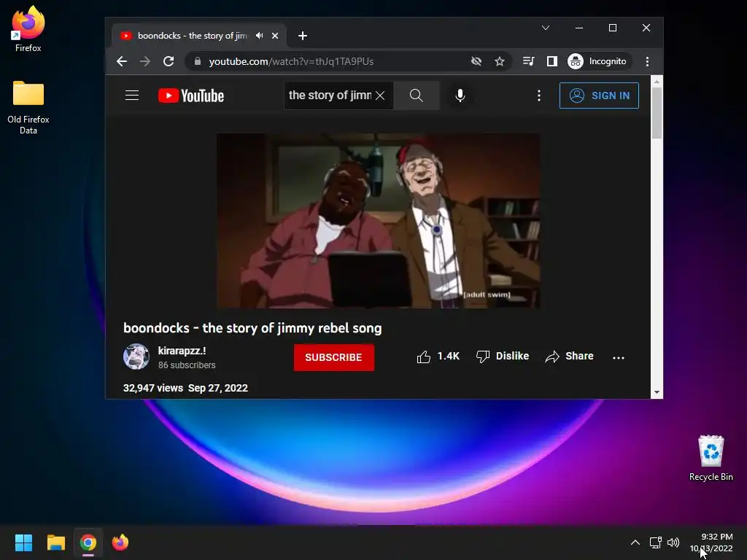
Task: Select Old Firefox Data folder
Action: click(28, 107)
